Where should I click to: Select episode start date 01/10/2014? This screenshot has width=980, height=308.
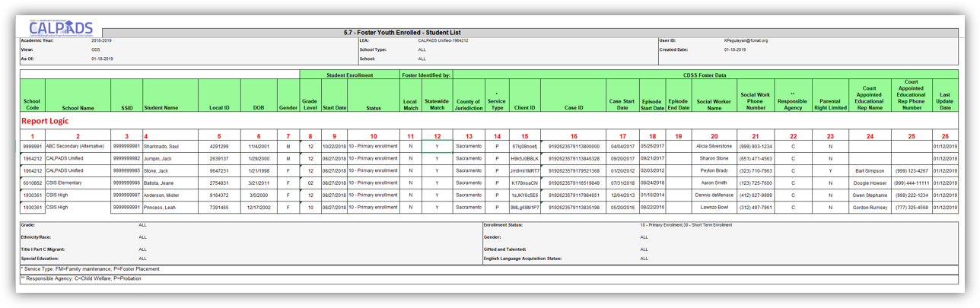[x=652, y=195]
